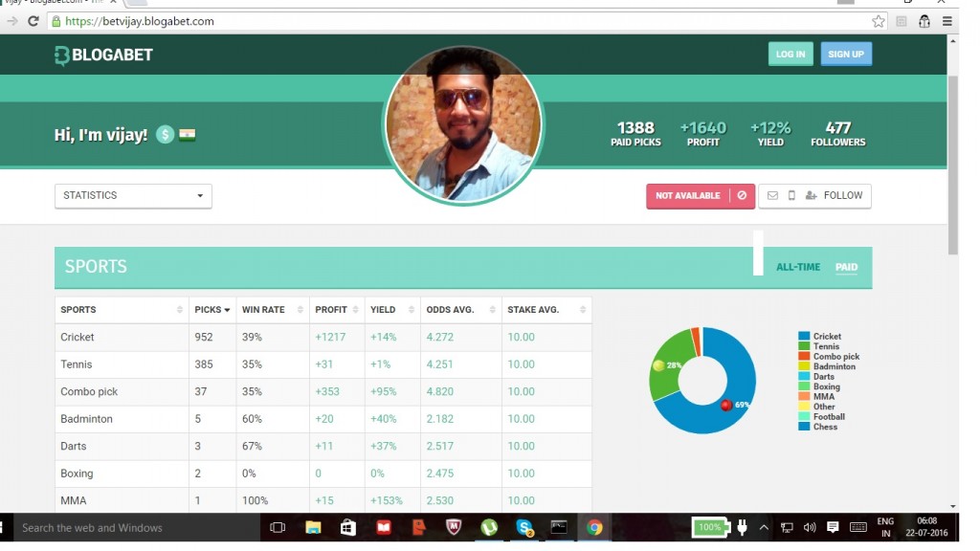Click the Blogabet logo icon

click(x=62, y=55)
